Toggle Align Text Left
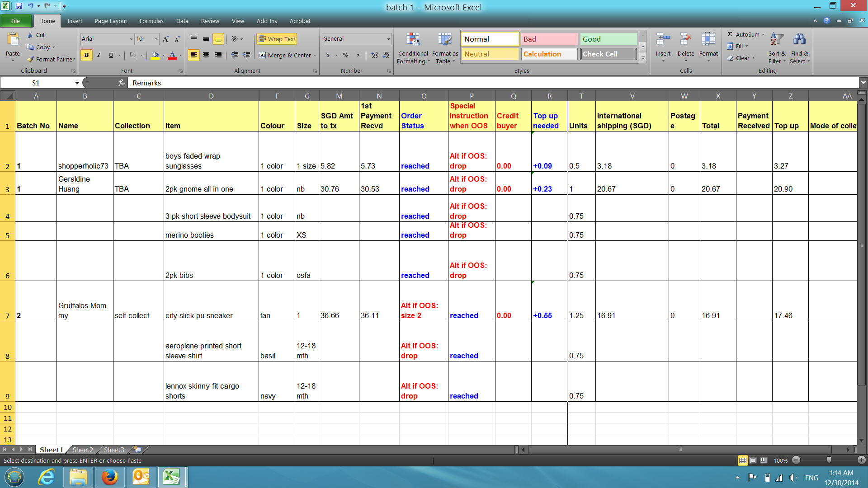The height and width of the screenshot is (488, 868). click(x=193, y=55)
